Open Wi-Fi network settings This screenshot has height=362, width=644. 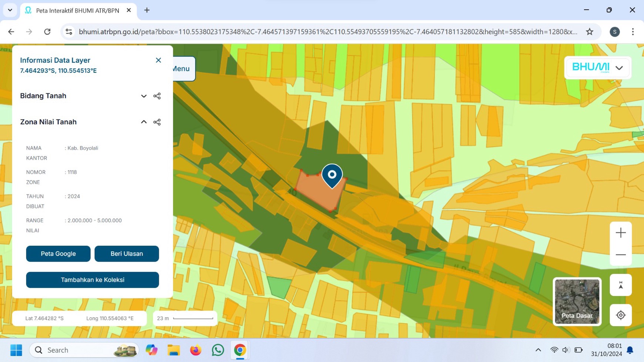554,350
